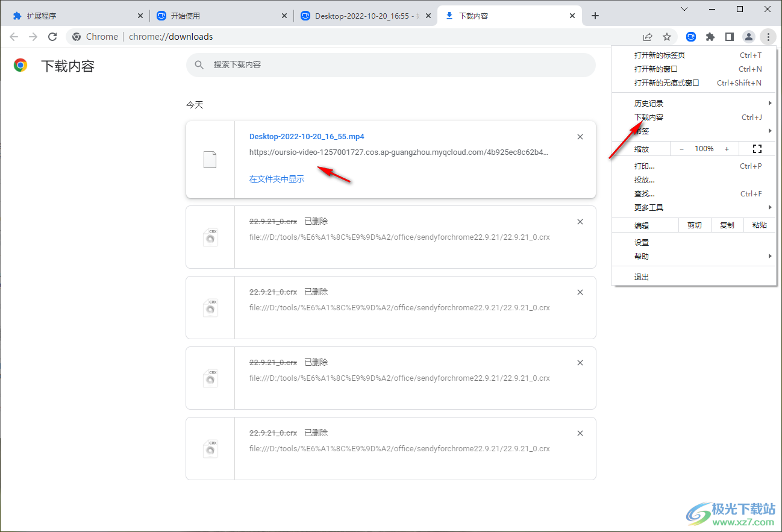782x532 pixels.
Task: Open the profile avatar icon
Action: 749,37
